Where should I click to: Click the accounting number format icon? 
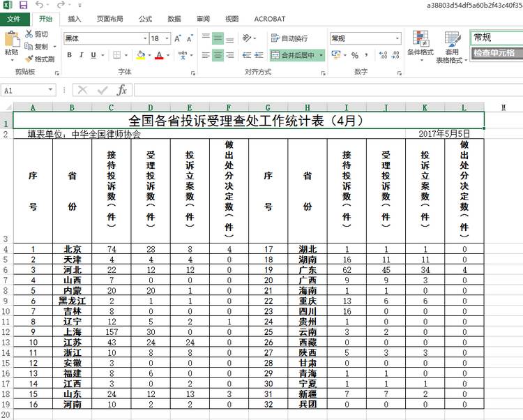[336, 54]
